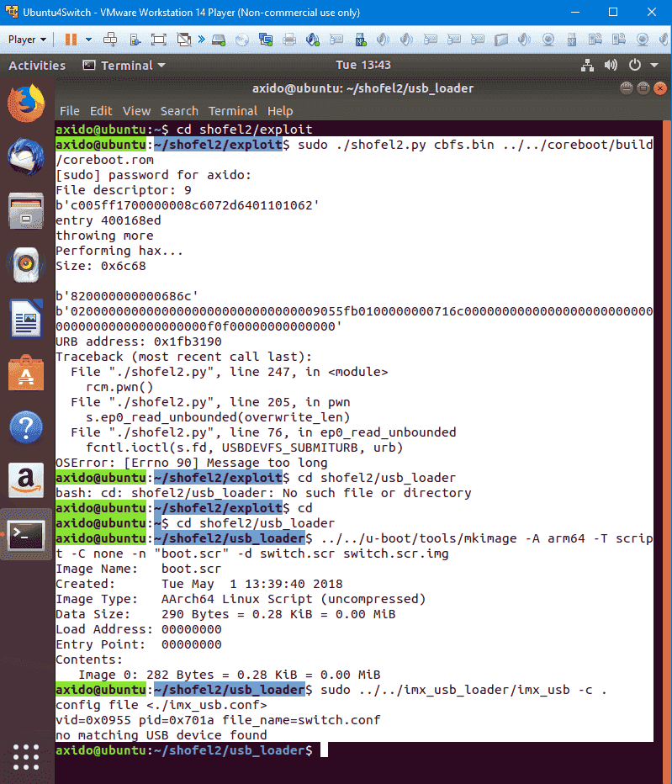Click the text 'config file <./imx_usb.conf>'
Image resolution: width=672 pixels, height=784 pixels.
[x=161, y=704]
